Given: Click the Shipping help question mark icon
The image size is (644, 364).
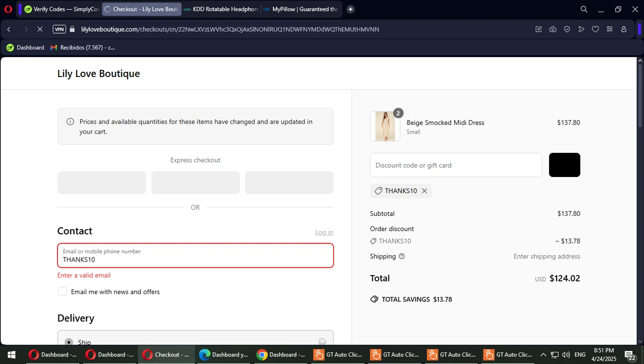Looking at the screenshot, I should click(x=402, y=256).
